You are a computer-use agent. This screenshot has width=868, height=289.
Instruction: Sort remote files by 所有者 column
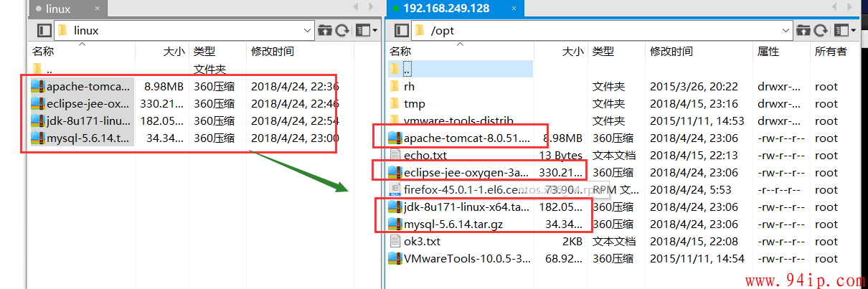(831, 52)
